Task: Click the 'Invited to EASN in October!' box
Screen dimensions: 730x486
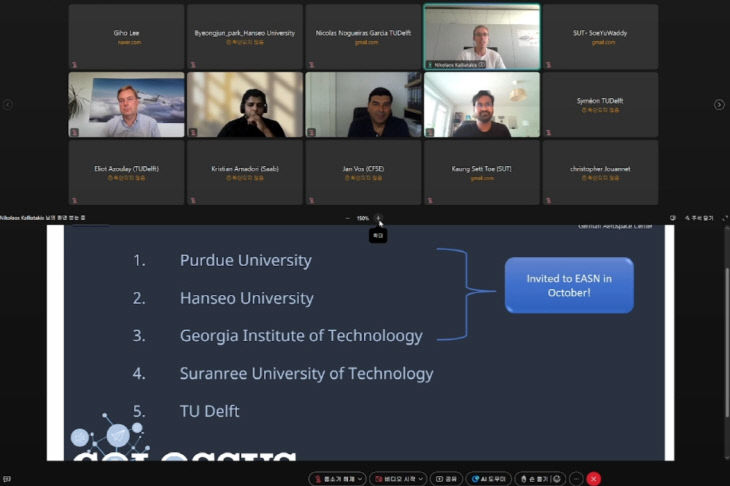Action: pyautogui.click(x=569, y=285)
